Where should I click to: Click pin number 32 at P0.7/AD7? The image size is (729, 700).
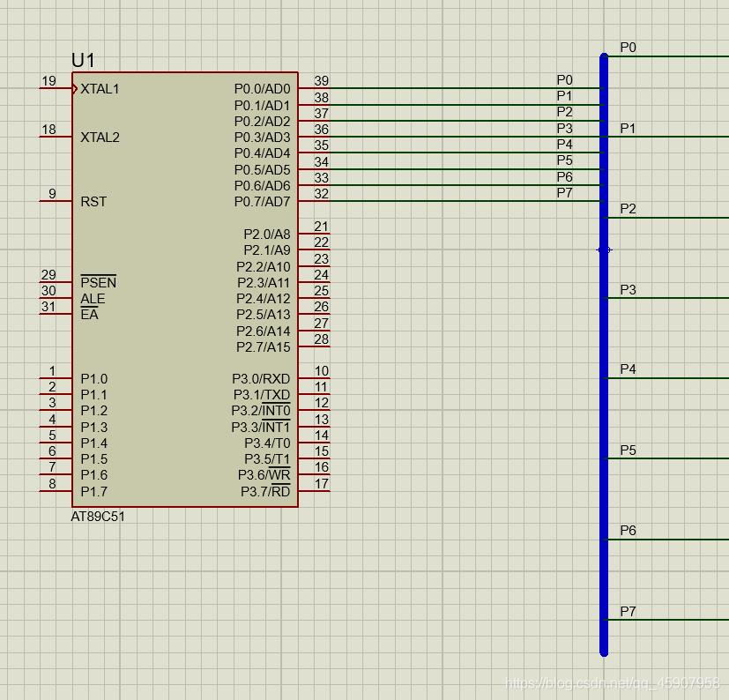321,193
